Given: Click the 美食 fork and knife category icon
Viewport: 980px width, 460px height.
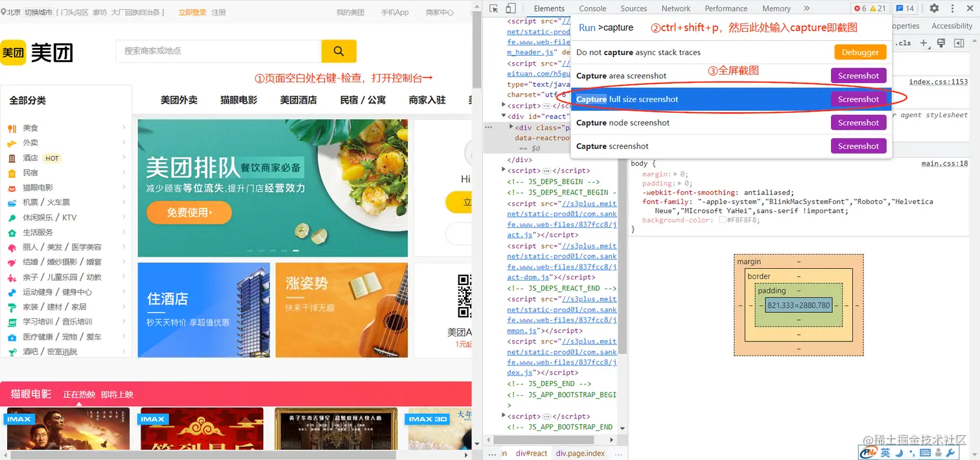Looking at the screenshot, I should [x=12, y=128].
